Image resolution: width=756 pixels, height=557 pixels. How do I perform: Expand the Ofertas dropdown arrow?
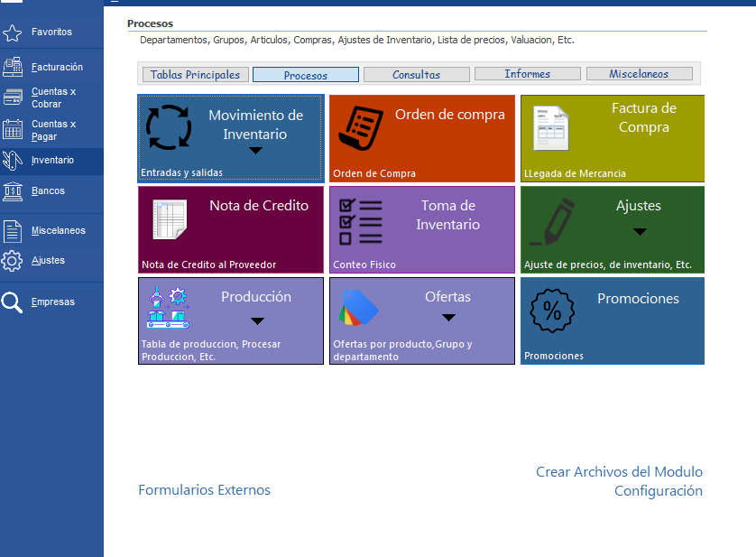pos(448,318)
